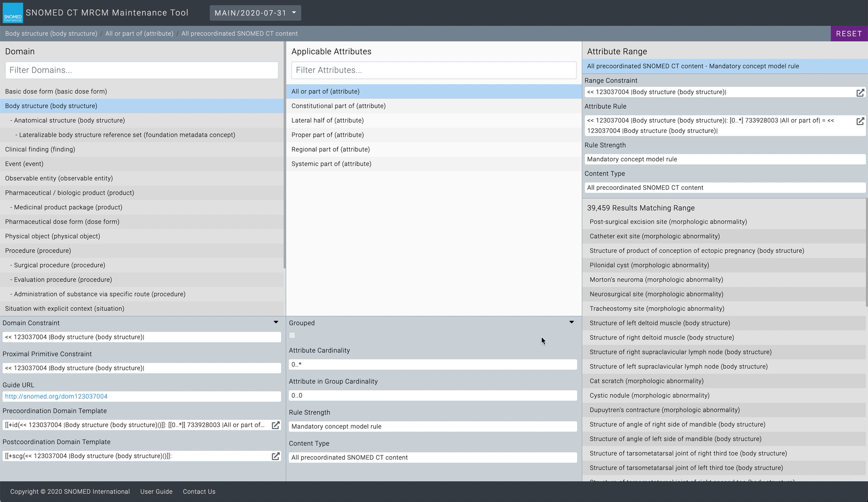Open the Precoordination Domain Template popup icon

[x=276, y=425]
